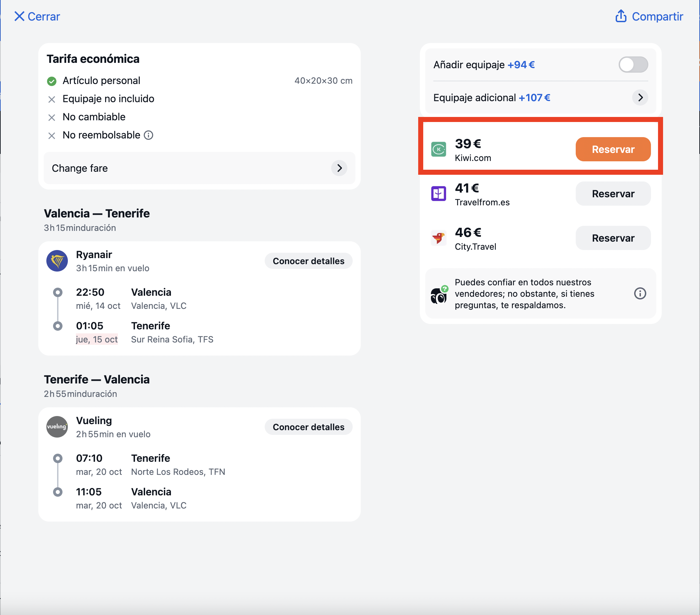700x615 pixels.
Task: Click the highlighted jue, 15 oct date
Action: [97, 339]
